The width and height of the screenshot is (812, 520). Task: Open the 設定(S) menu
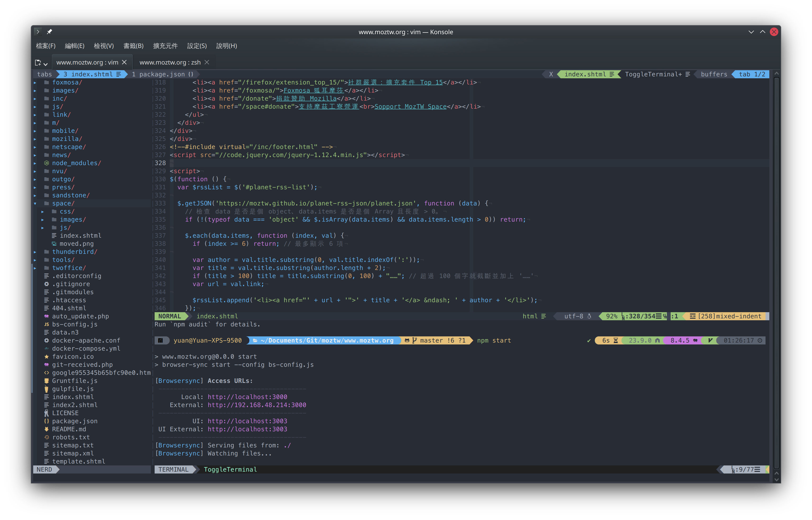(x=197, y=46)
